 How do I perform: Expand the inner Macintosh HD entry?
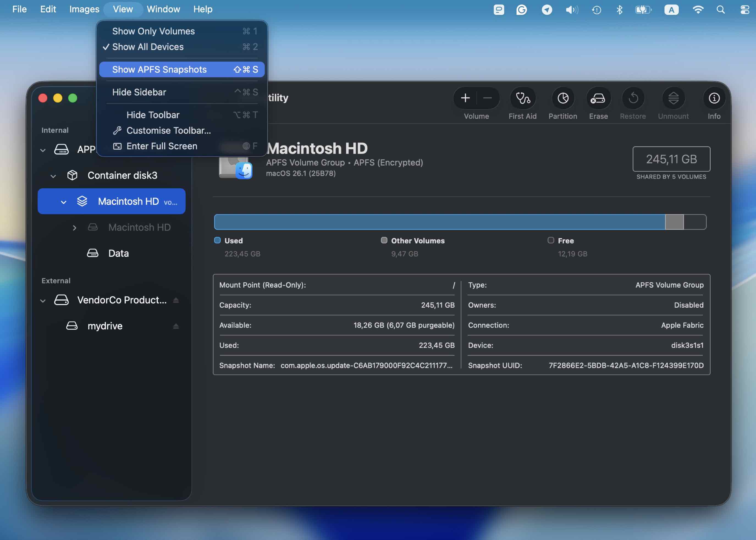tap(75, 227)
